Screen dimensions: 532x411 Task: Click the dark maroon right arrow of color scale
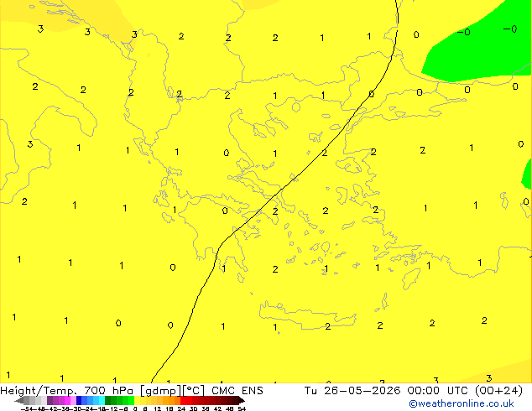[x=242, y=400]
